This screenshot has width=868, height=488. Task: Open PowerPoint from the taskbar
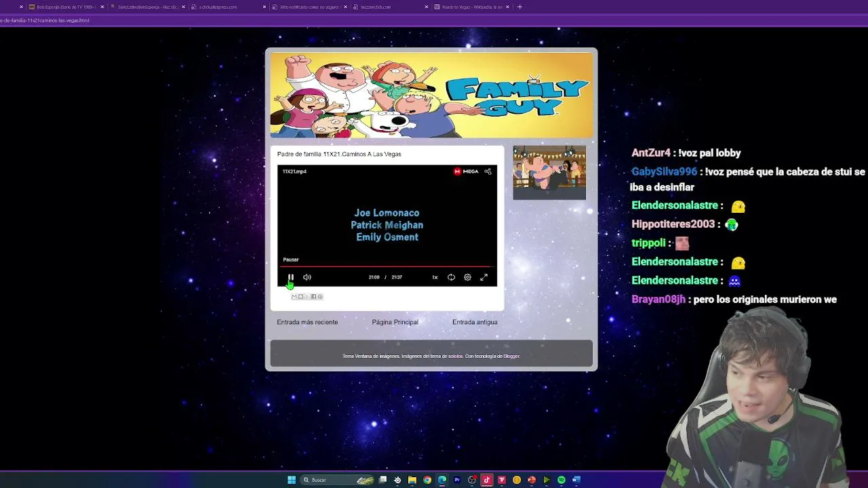(x=532, y=480)
